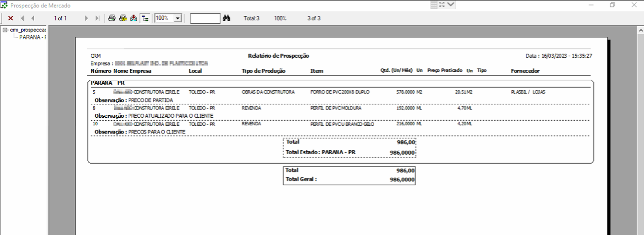
Task: Close the Prospecção de Mercado window
Action: coord(634,5)
